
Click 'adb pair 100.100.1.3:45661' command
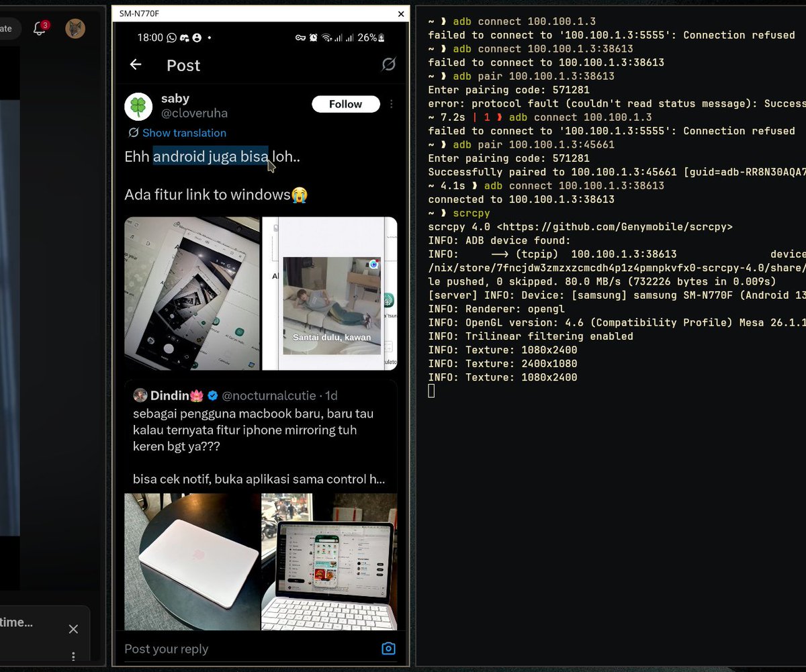tap(533, 144)
